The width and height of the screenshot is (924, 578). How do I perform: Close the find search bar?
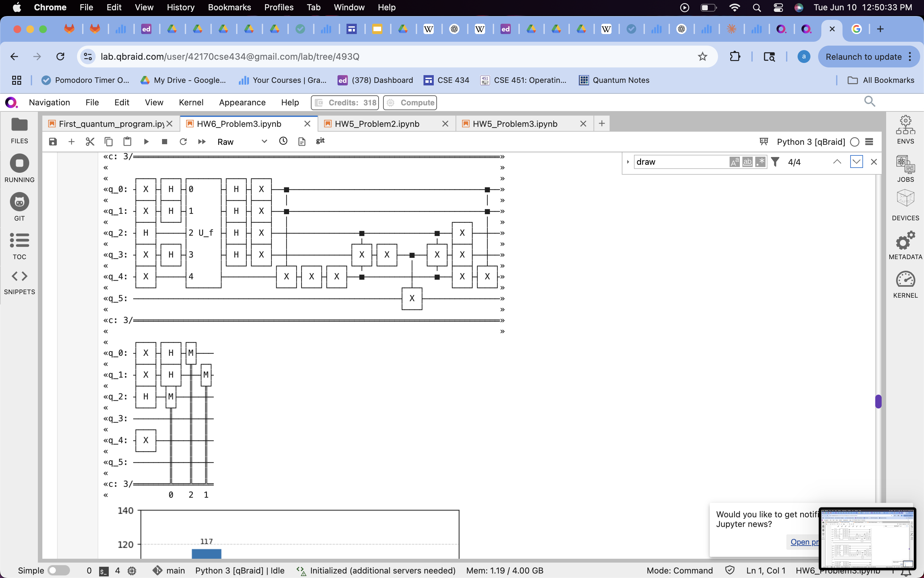pos(874,162)
